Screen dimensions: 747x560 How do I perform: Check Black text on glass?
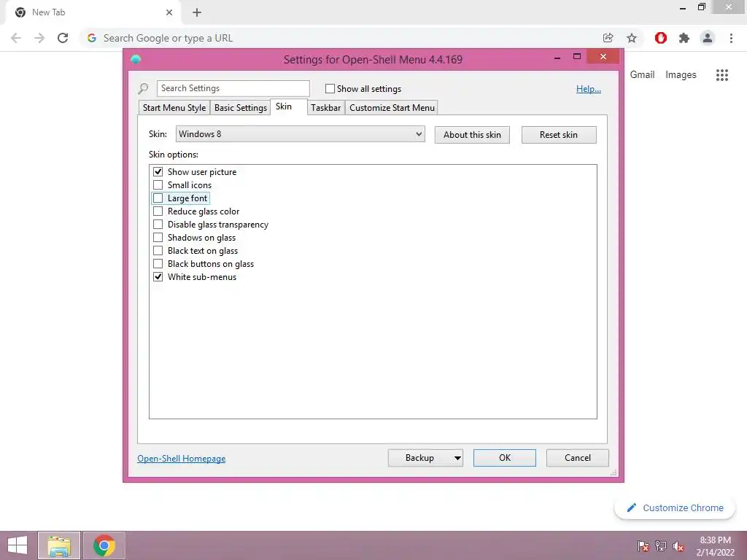(158, 251)
